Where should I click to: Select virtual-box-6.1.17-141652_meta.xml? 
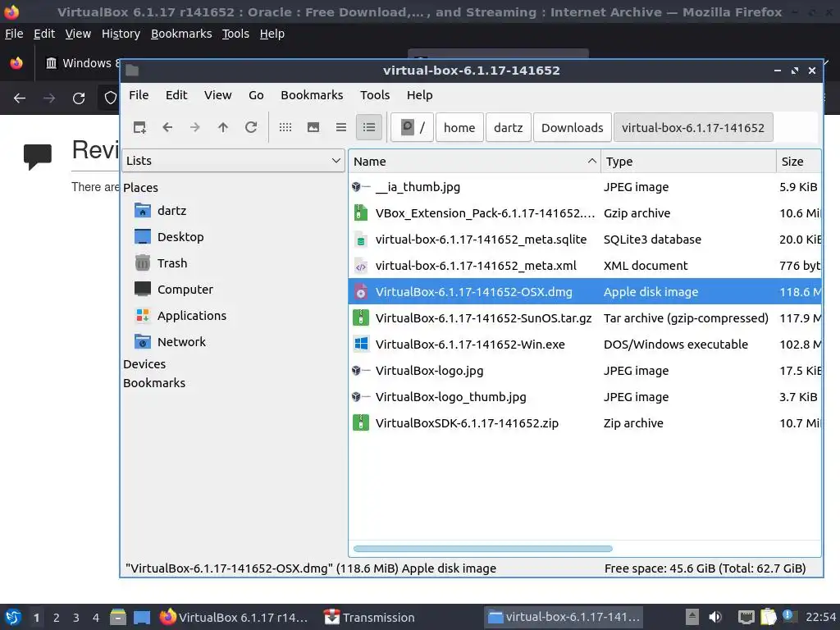tap(584, 266)
